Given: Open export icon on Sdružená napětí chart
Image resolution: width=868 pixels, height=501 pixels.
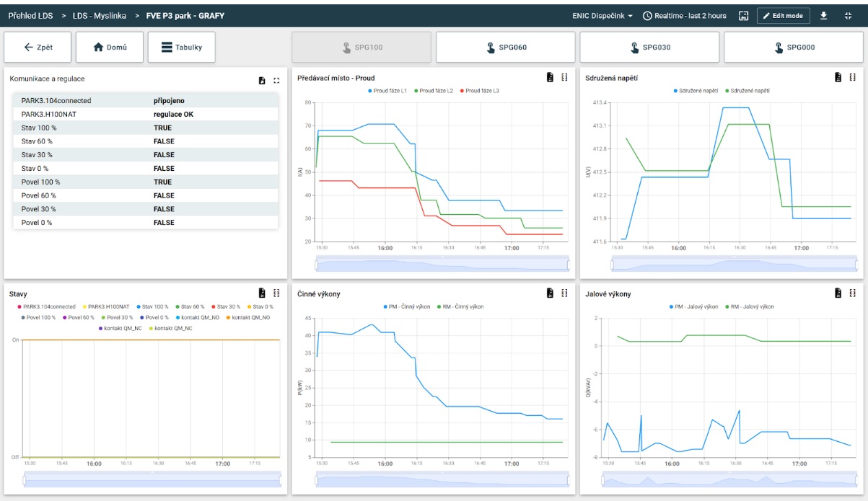Looking at the screenshot, I should 838,77.
